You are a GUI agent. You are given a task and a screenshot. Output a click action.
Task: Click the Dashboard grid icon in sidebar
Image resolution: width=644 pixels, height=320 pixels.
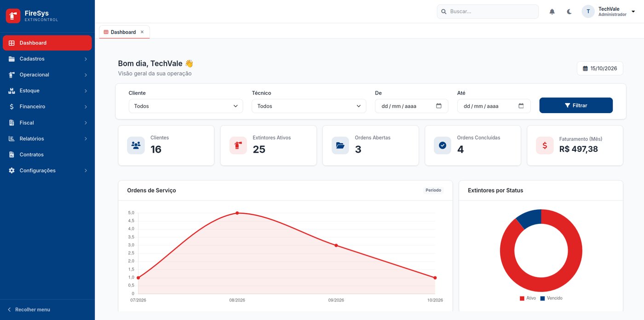[11, 43]
